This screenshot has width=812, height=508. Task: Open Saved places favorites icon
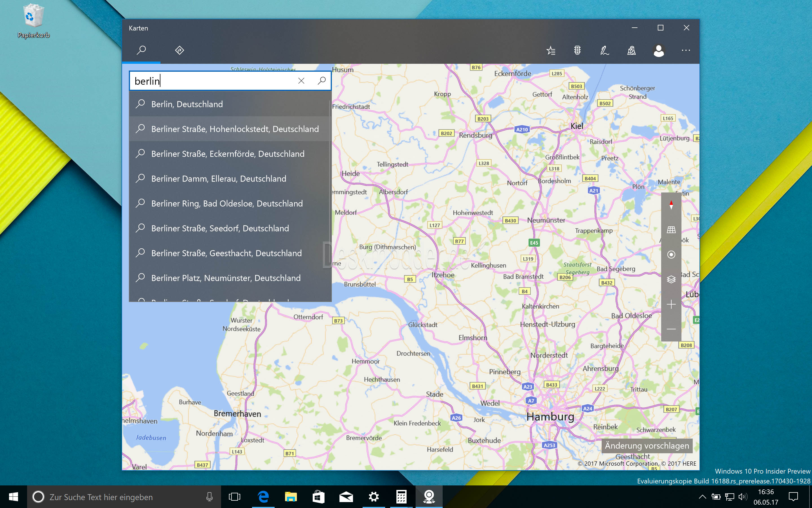(x=551, y=51)
